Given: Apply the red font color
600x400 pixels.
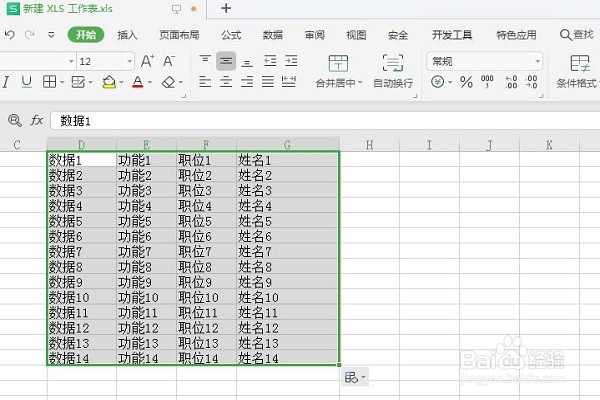Looking at the screenshot, I should [138, 82].
